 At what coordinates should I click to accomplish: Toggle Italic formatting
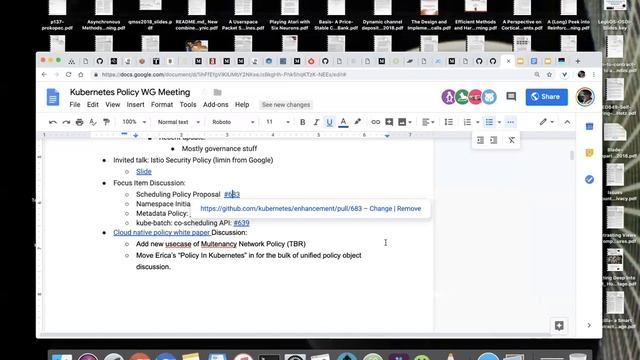[x=316, y=122]
